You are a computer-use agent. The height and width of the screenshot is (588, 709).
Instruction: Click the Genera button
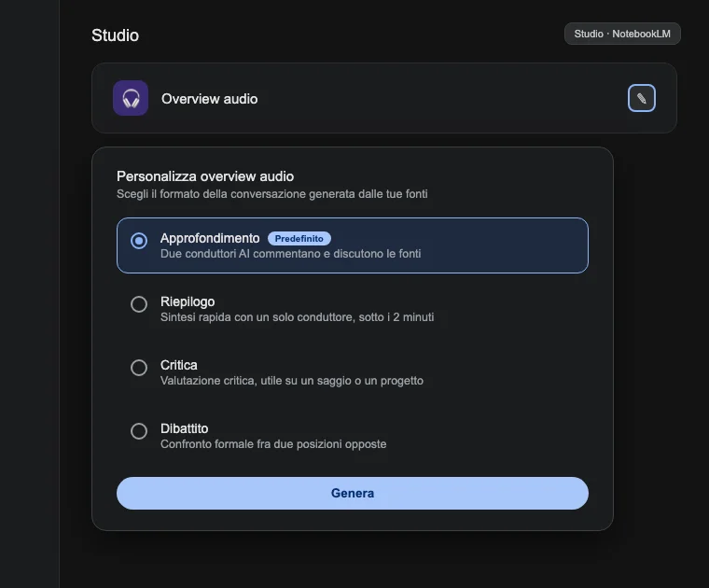coord(353,493)
